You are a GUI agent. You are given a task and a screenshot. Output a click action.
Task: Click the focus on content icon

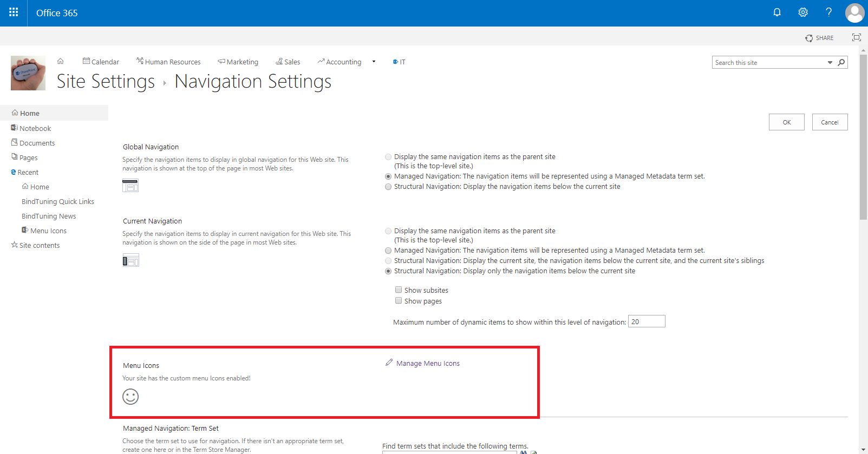857,37
